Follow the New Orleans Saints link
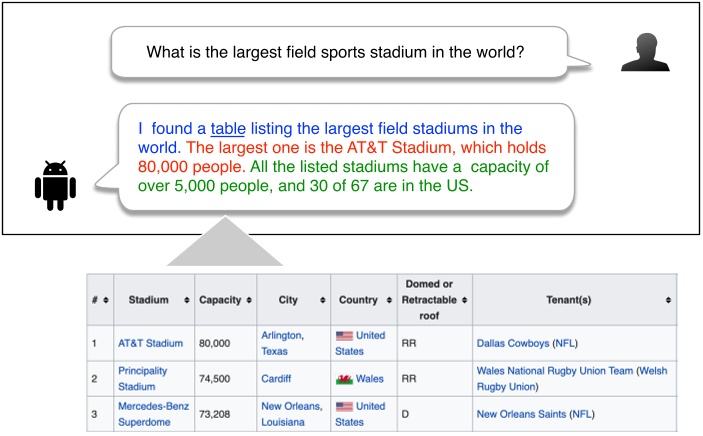Viewport: 703px width, 436px height. coord(520,414)
